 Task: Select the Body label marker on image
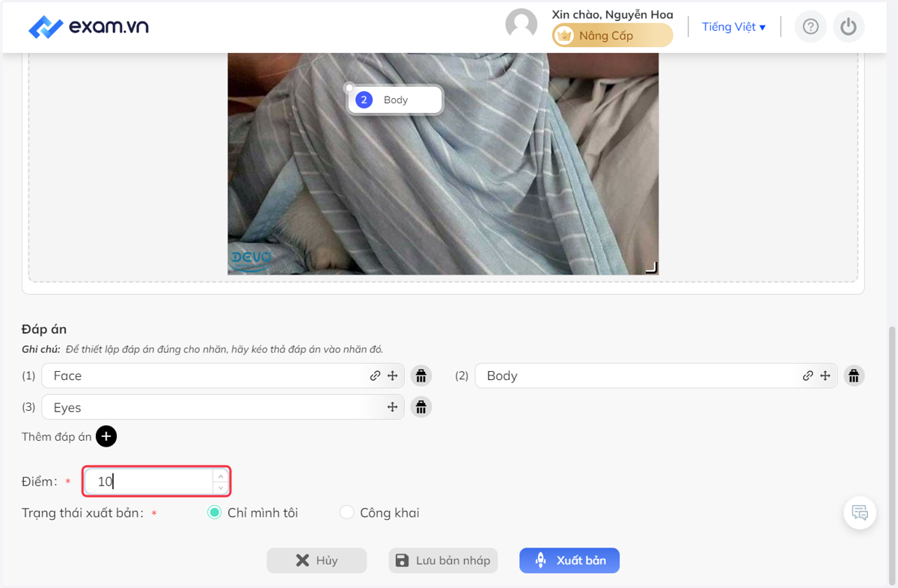[395, 99]
